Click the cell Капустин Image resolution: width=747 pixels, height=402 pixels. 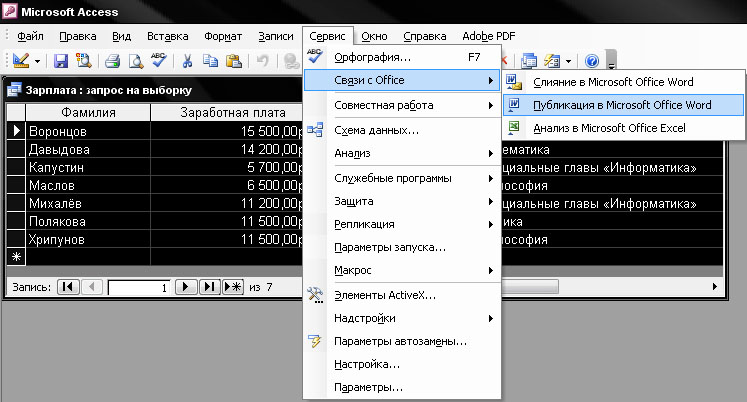tap(88, 167)
